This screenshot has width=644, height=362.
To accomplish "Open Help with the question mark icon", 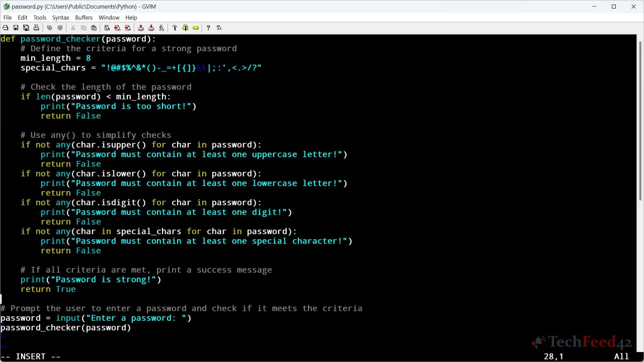I will 208,28.
